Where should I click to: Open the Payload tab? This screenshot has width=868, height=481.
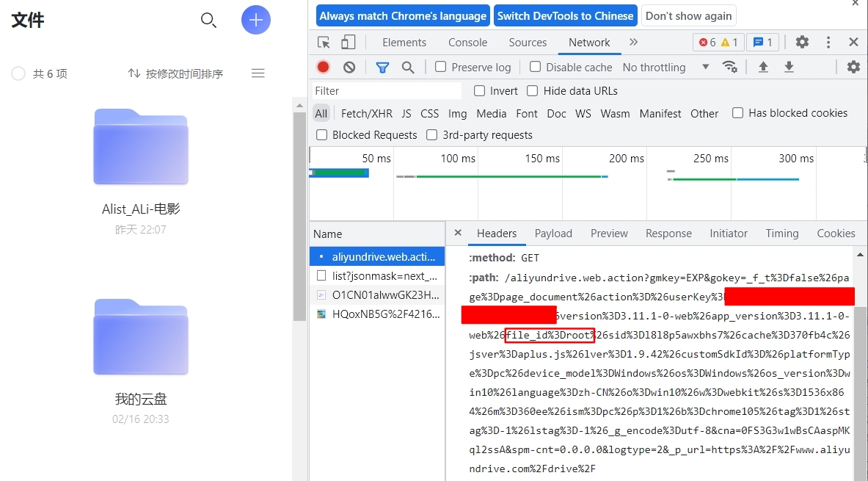(553, 234)
